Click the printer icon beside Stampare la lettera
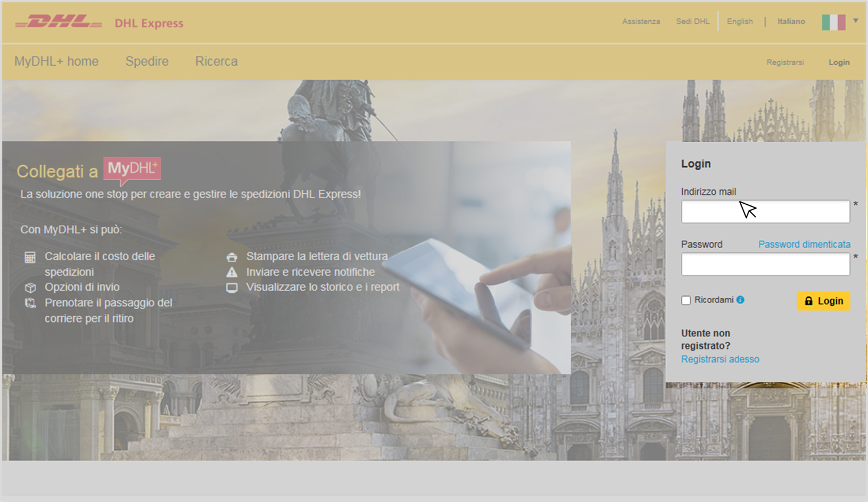The width and height of the screenshot is (868, 502). [x=231, y=257]
